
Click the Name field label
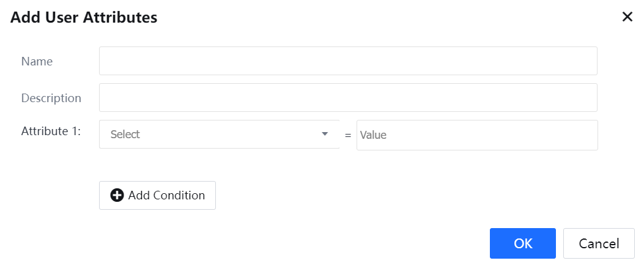[x=37, y=61]
